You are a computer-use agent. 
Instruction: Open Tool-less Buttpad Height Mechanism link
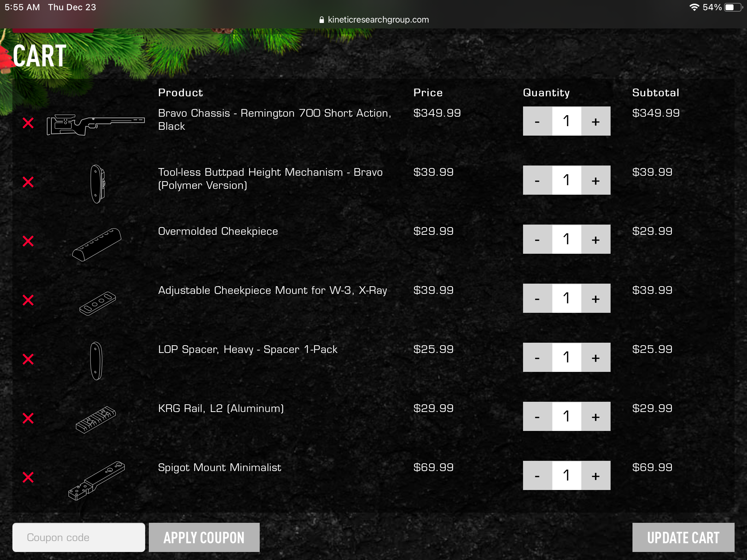point(270,179)
